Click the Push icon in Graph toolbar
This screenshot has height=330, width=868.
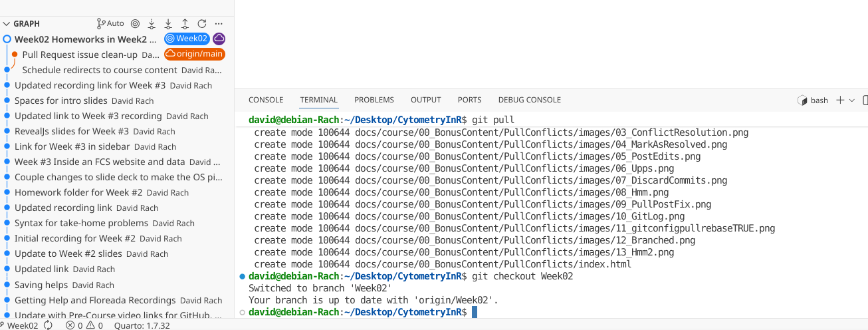pos(185,23)
